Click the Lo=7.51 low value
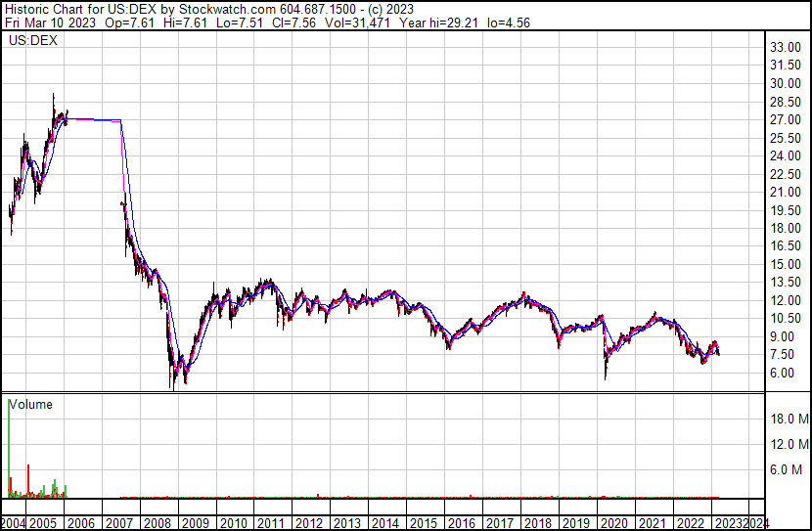The height and width of the screenshot is (531, 812). 239,22
